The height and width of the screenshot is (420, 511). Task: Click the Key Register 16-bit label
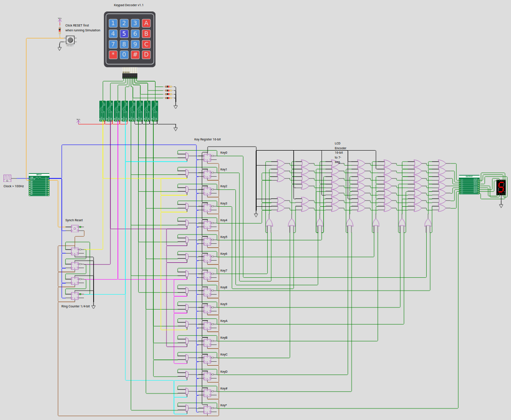coord(207,139)
